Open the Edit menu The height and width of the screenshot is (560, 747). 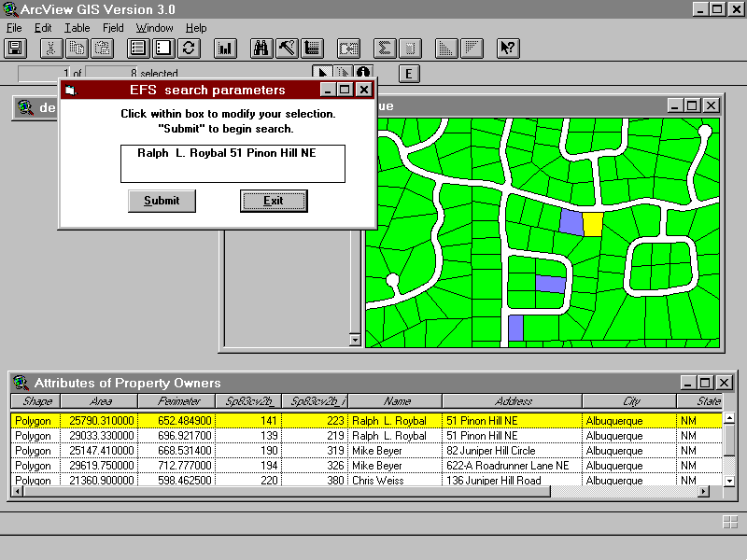tap(43, 28)
